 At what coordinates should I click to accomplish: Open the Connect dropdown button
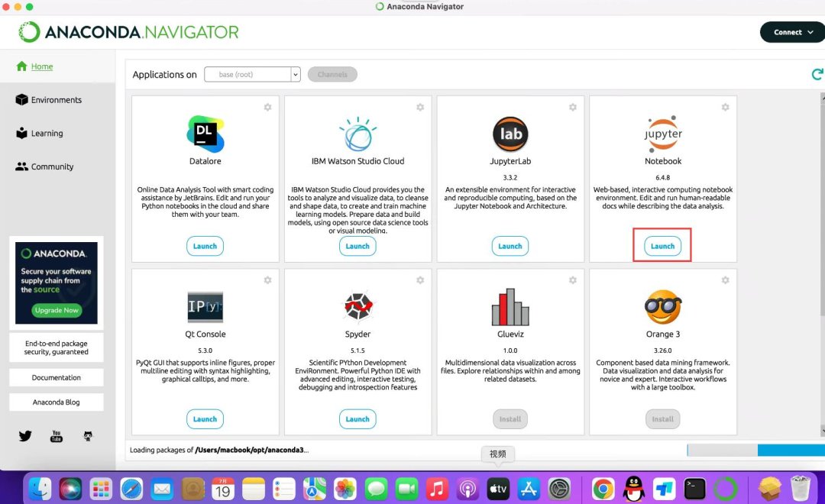click(x=794, y=32)
